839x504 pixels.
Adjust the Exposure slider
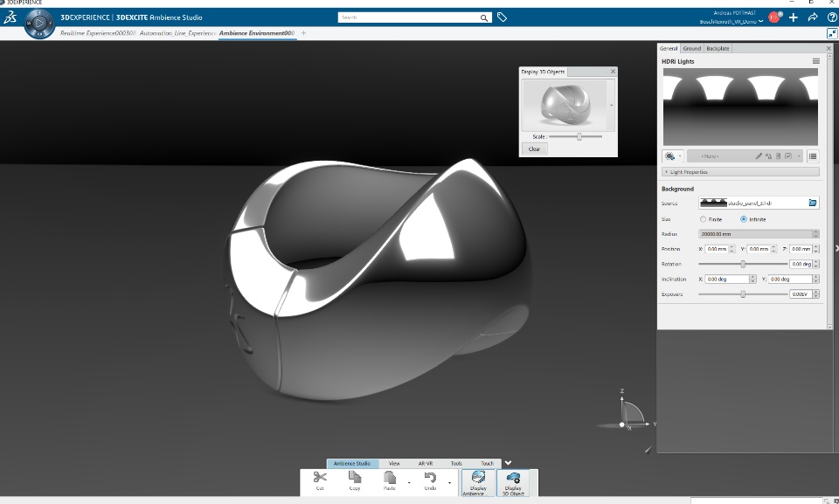pyautogui.click(x=743, y=293)
